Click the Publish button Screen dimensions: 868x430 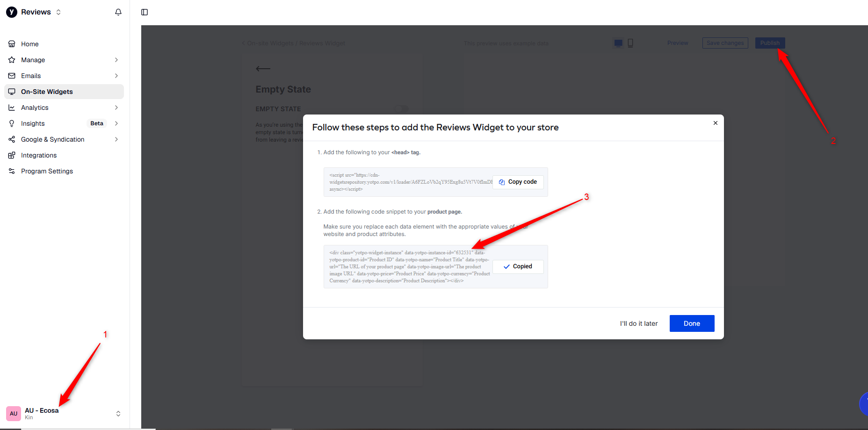(x=770, y=43)
